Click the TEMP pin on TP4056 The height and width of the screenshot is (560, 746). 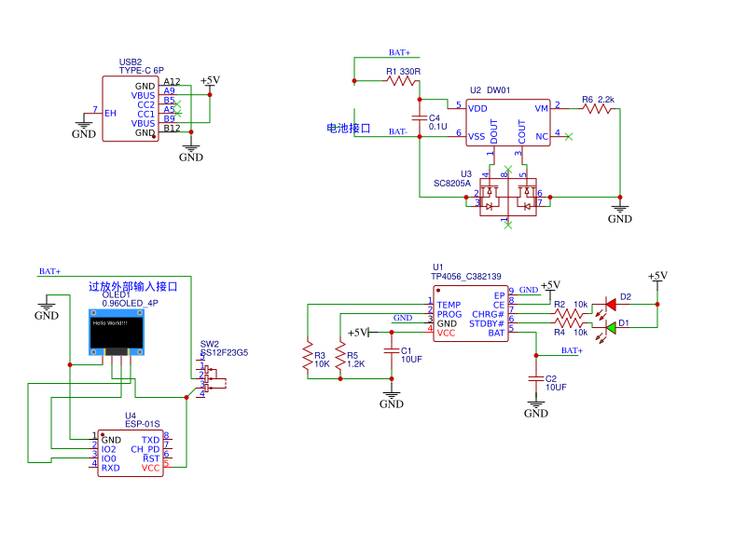449,305
